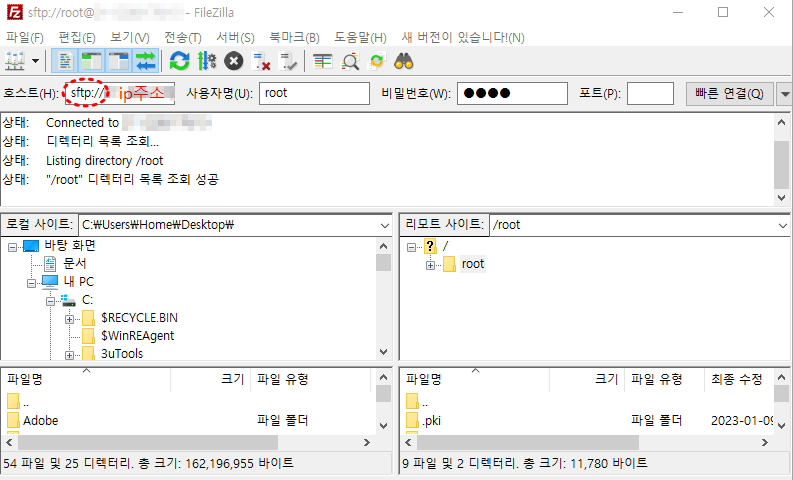
Task: Expand the $RECYCLE.BIN folder node
Action: tap(69, 319)
